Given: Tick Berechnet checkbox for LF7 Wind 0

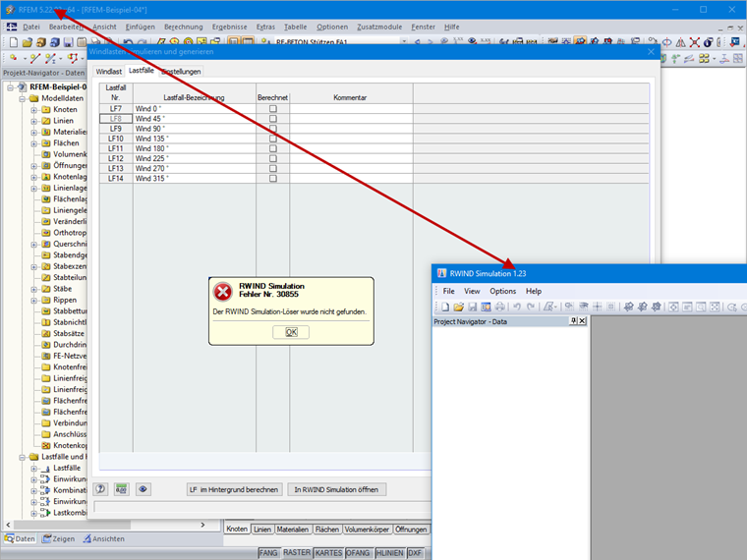Looking at the screenshot, I should pyautogui.click(x=273, y=109).
